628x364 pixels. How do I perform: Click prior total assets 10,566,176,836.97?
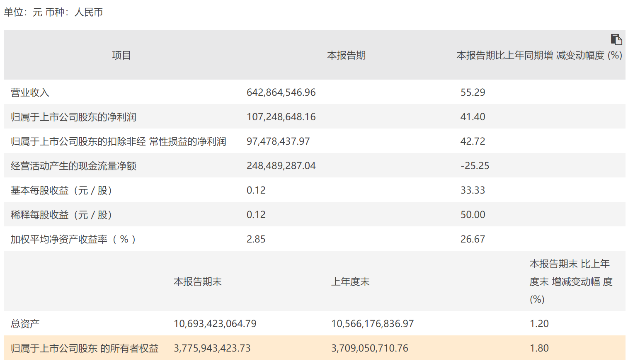click(373, 323)
